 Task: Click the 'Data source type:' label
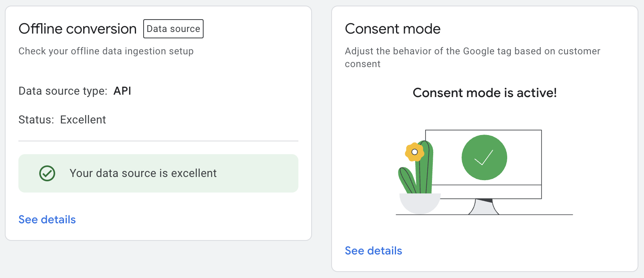pos(63,91)
